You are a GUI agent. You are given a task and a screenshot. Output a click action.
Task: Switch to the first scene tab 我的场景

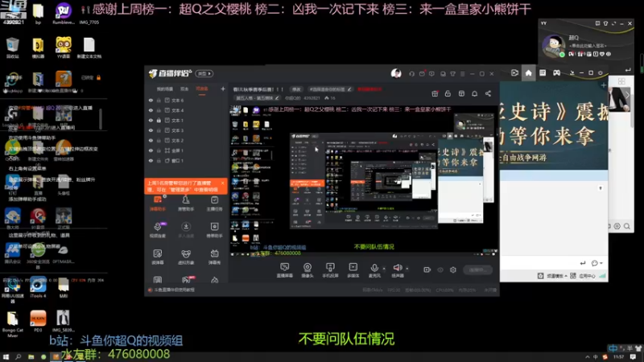pyautogui.click(x=165, y=89)
